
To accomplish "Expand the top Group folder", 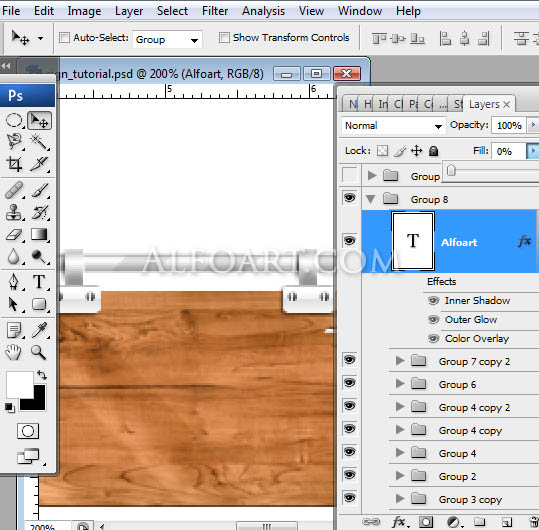I will [371, 176].
